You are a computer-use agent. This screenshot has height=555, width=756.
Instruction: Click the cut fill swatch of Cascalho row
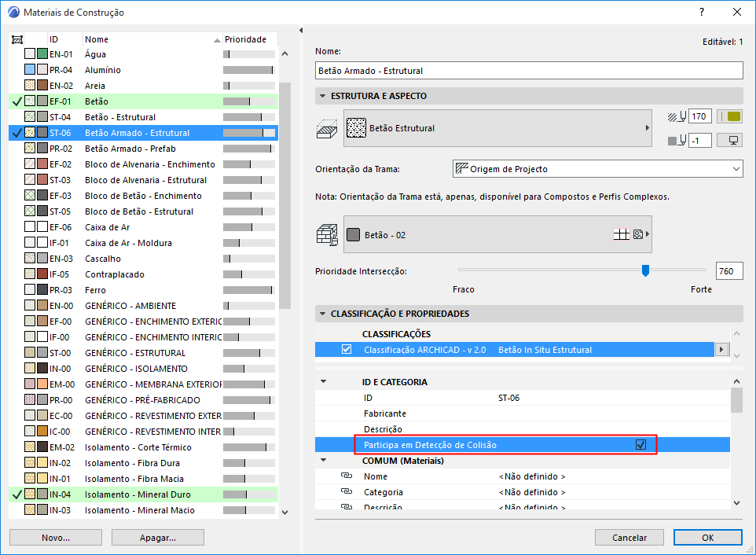pos(30,259)
